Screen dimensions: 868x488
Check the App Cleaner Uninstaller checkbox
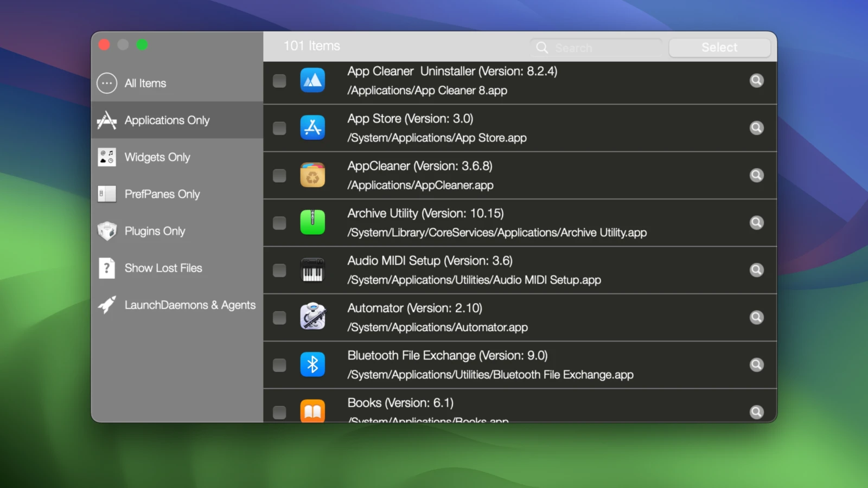[x=279, y=81]
